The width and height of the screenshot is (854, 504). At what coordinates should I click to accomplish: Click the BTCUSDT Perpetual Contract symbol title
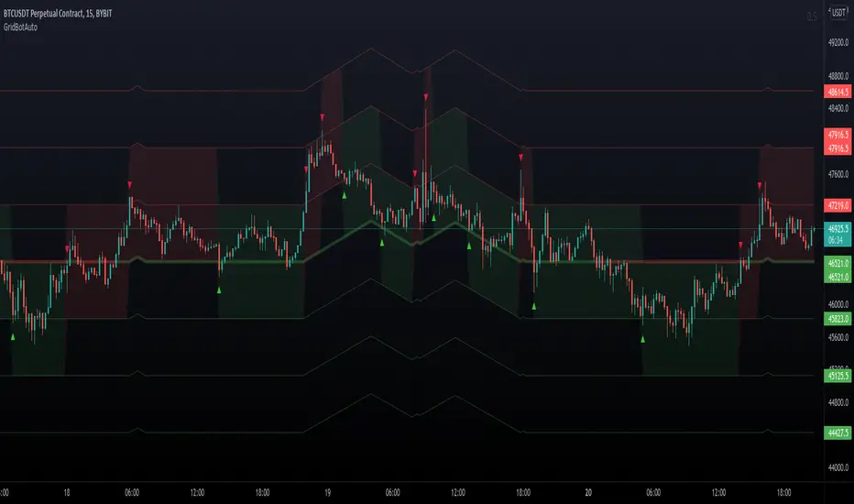tap(58, 14)
